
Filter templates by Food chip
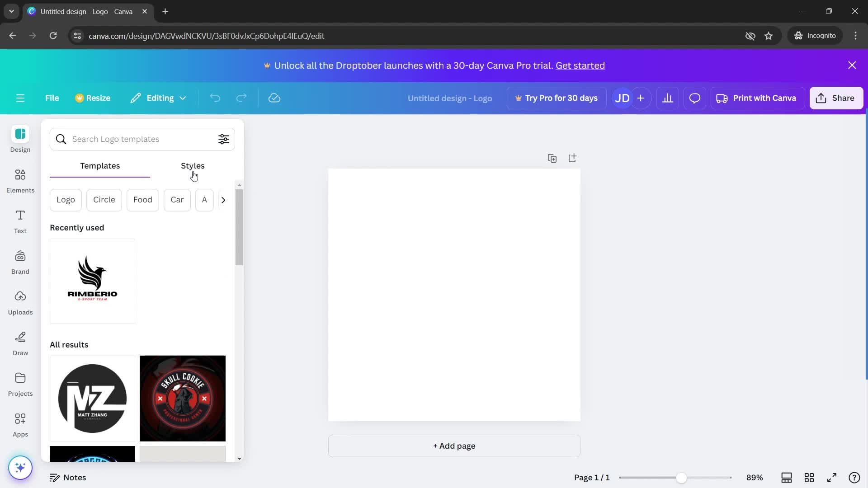pos(143,200)
